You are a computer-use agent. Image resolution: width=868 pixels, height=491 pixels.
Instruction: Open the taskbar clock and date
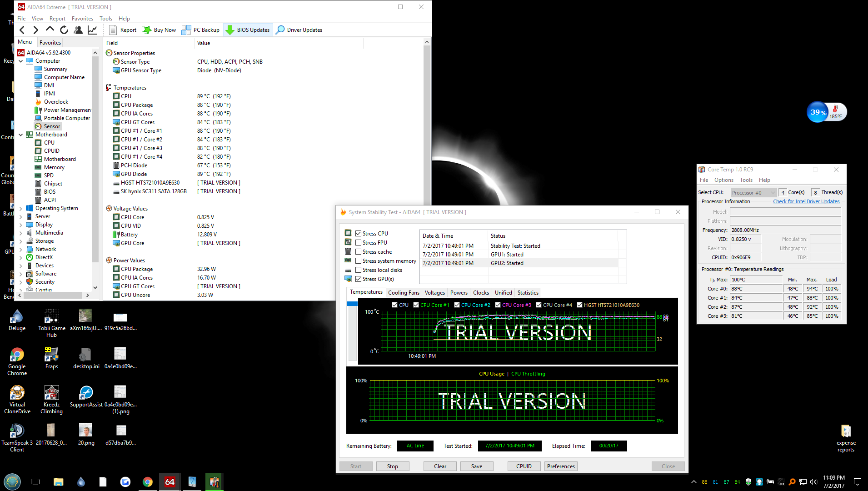[833, 481]
